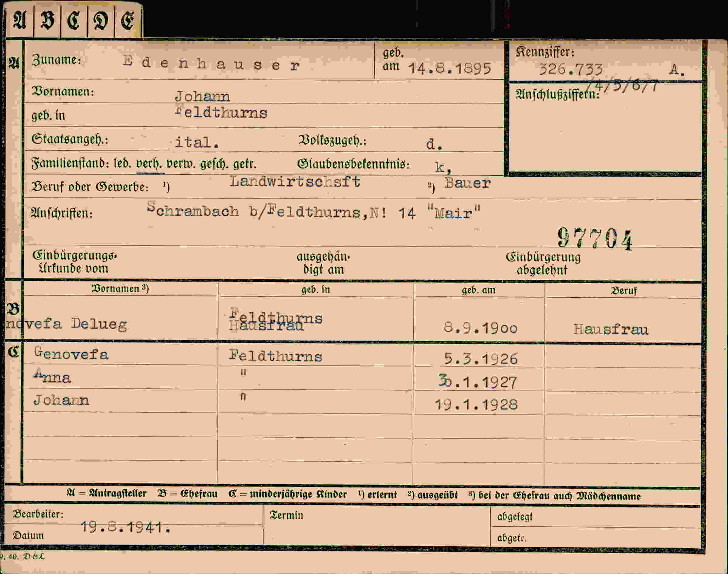Click the 'ausgehändigt am' label
The image size is (728, 574).
click(x=323, y=263)
